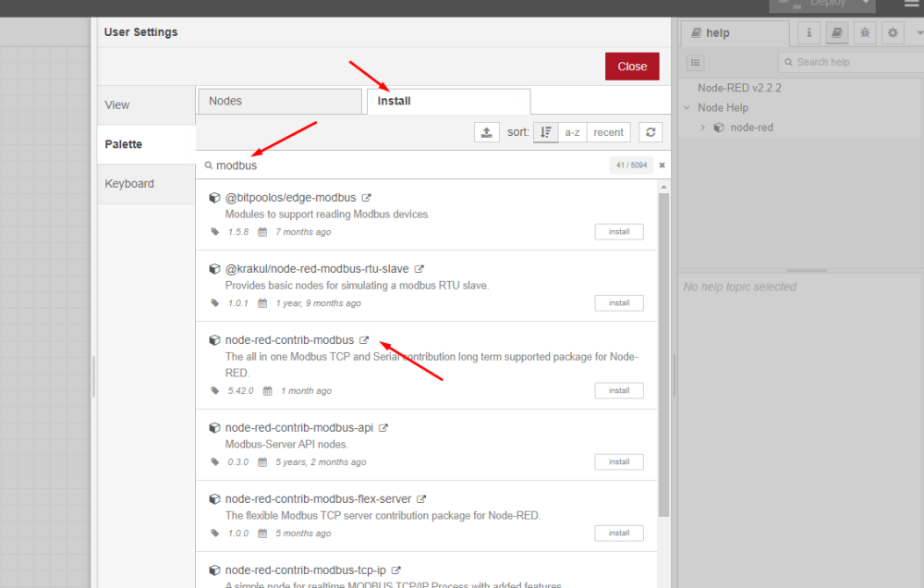This screenshot has height=588, width=924.
Task: Select node-red in the help tree
Action: point(751,128)
